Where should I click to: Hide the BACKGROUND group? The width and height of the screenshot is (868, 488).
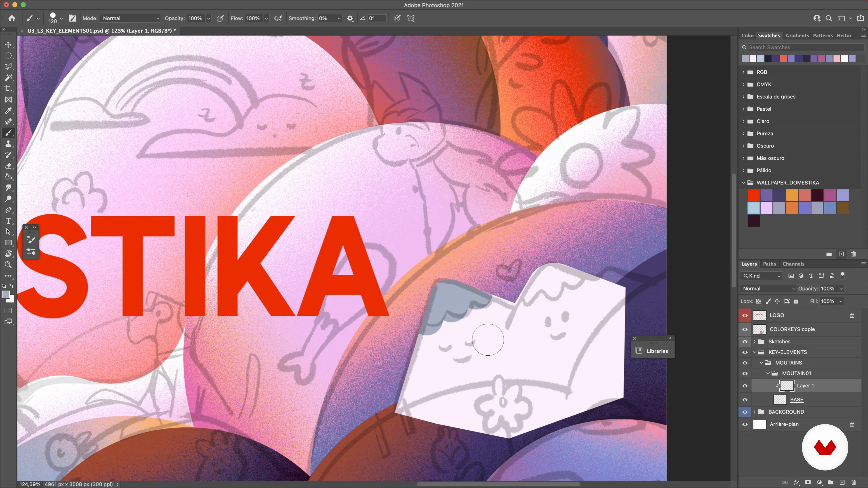pyautogui.click(x=745, y=412)
